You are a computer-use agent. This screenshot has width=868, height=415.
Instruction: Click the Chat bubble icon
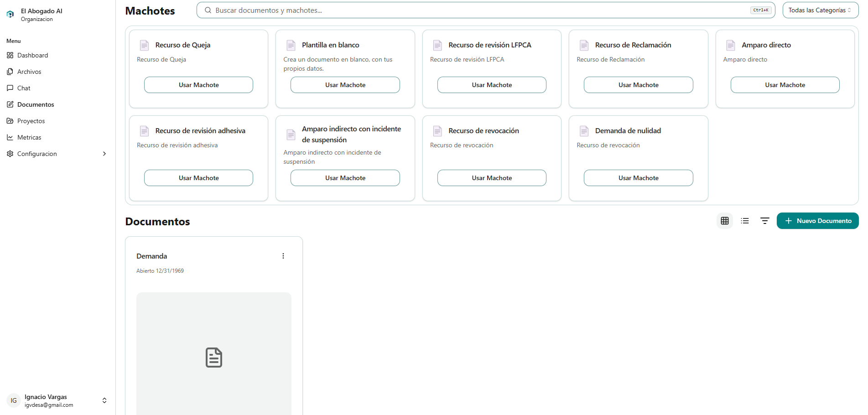[x=10, y=88]
